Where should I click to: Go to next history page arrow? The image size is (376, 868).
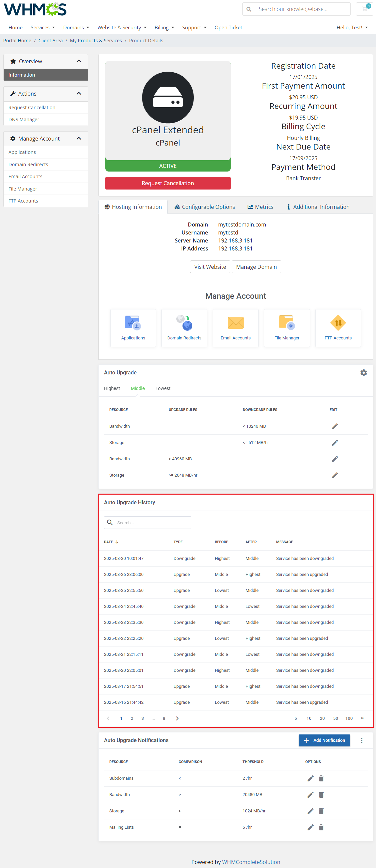[177, 718]
